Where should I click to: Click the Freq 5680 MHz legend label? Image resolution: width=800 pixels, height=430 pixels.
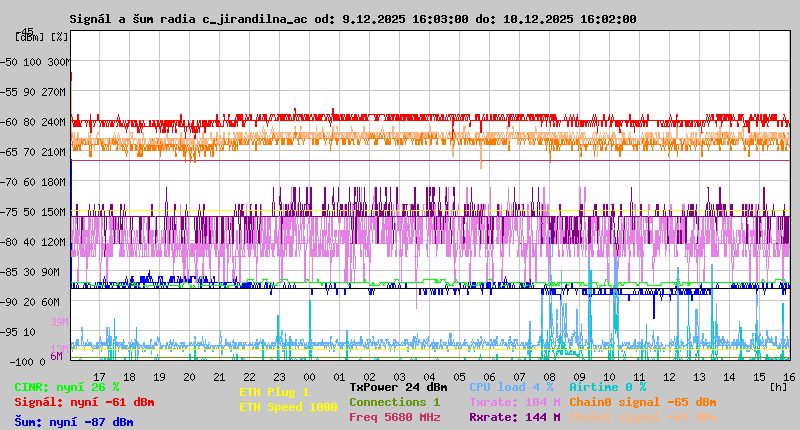[x=394, y=417]
